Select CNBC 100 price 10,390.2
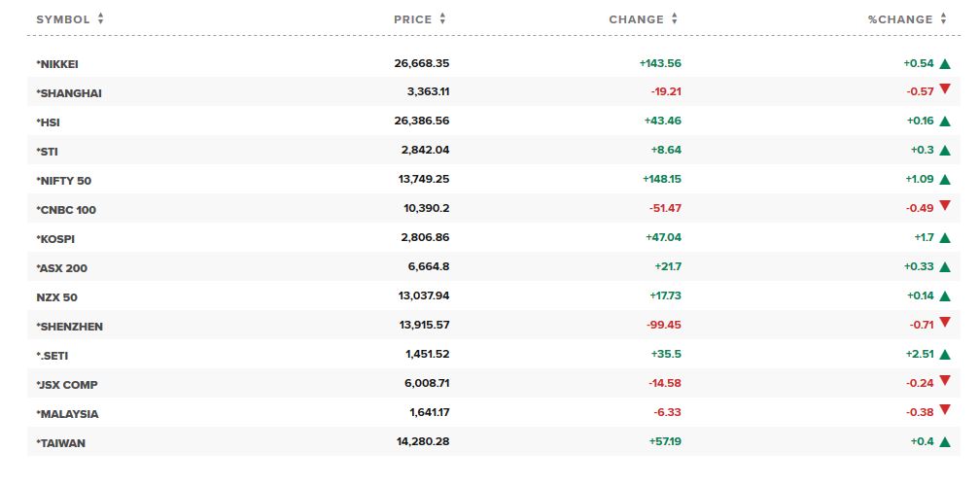 (427, 208)
